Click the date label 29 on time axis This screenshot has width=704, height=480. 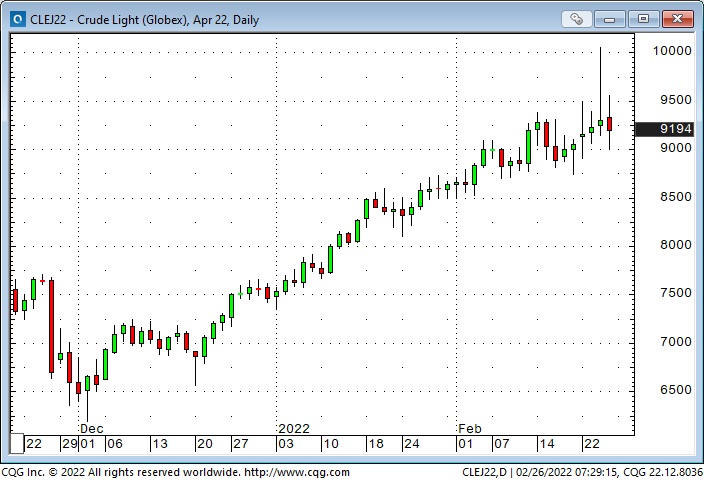point(70,444)
